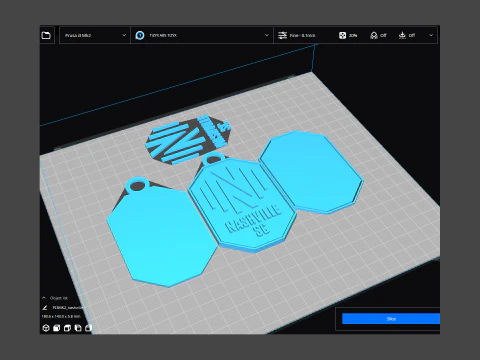Open file with the folder icon
Screen dimensions: 480x360
click(x=46, y=35)
